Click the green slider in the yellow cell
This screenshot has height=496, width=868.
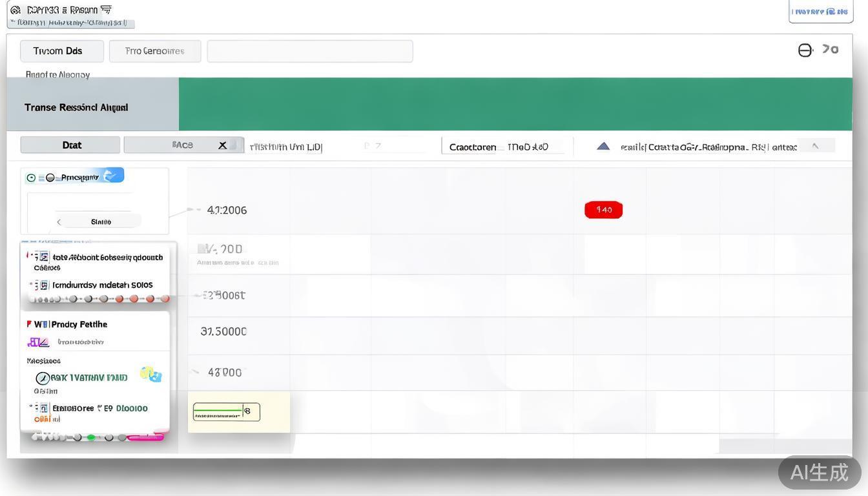pyautogui.click(x=218, y=411)
